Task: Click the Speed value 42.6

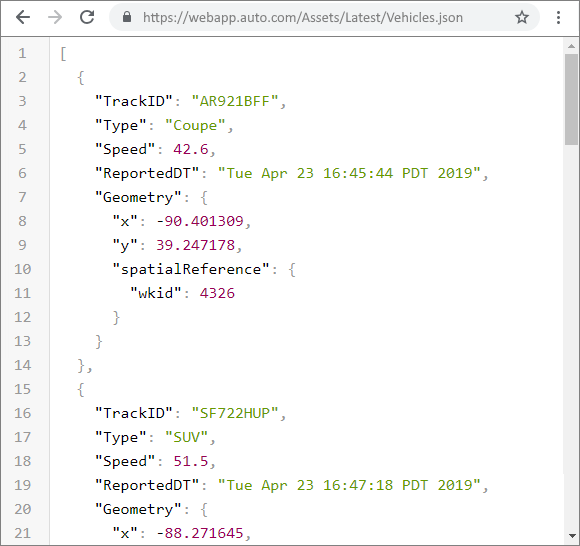Action: (x=191, y=149)
